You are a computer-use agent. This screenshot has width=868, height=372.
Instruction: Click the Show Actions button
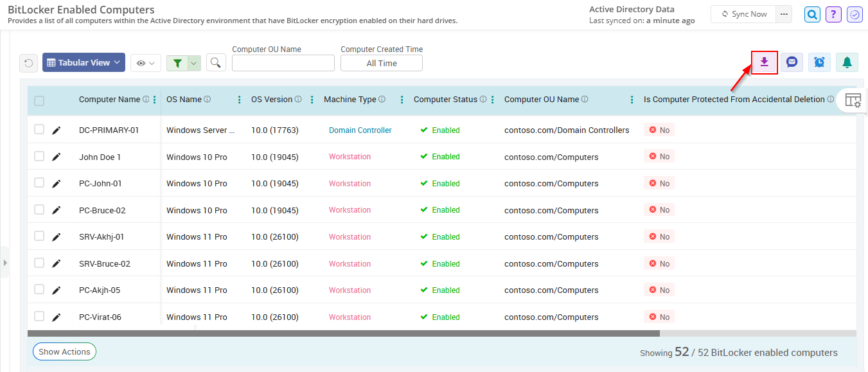pos(64,351)
